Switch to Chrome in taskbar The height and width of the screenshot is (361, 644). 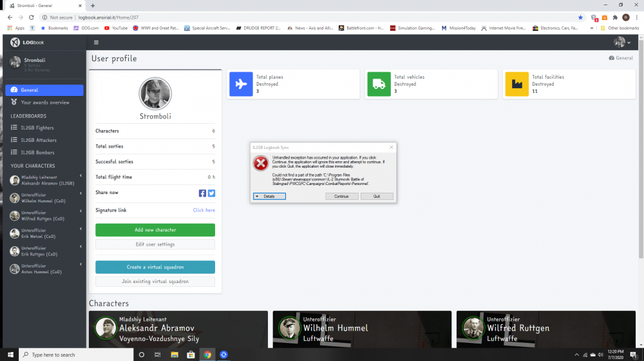(207, 355)
